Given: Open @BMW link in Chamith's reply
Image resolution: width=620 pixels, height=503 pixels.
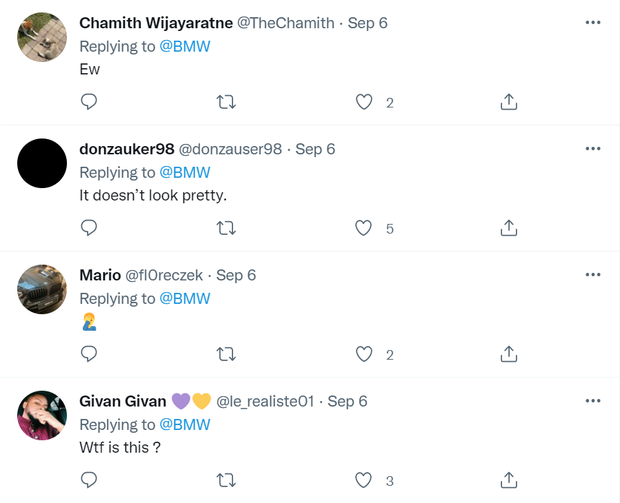Looking at the screenshot, I should coord(185,46).
